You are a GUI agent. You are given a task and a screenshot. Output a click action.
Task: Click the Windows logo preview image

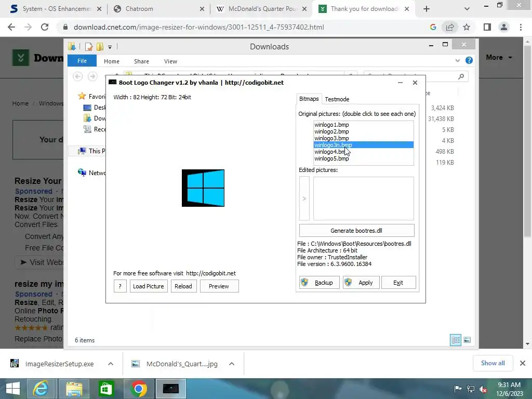click(x=203, y=188)
